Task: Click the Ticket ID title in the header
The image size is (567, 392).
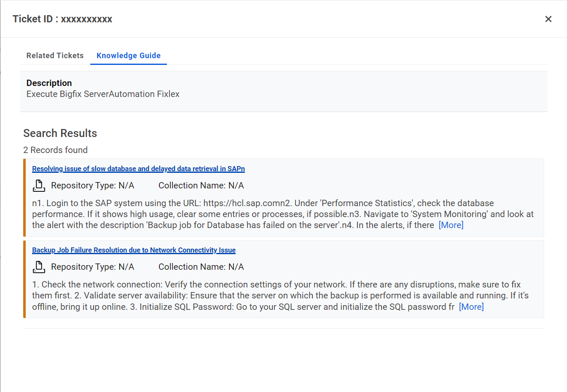Action: [x=62, y=19]
